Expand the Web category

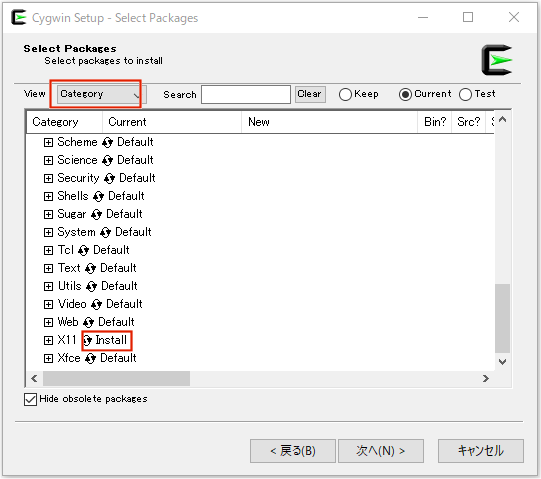[x=48, y=322]
